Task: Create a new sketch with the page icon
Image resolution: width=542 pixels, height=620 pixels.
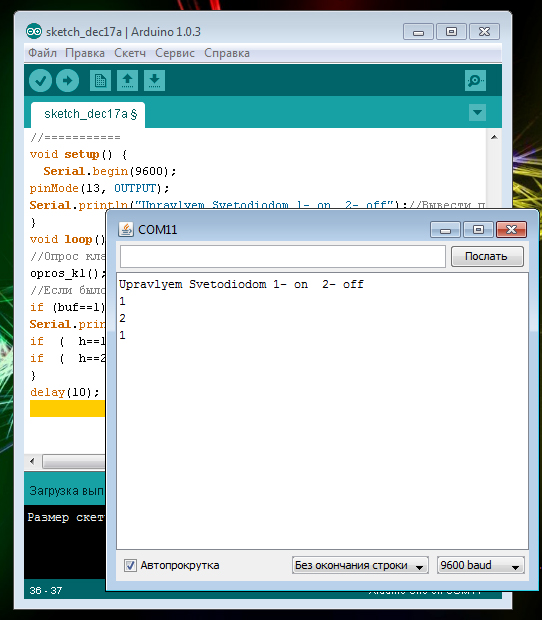Action: [100, 81]
